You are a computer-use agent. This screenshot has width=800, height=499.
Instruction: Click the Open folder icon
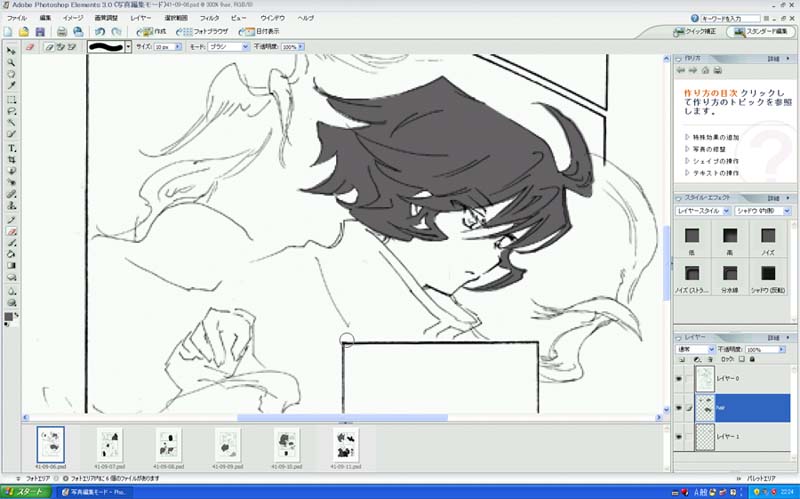[23, 32]
